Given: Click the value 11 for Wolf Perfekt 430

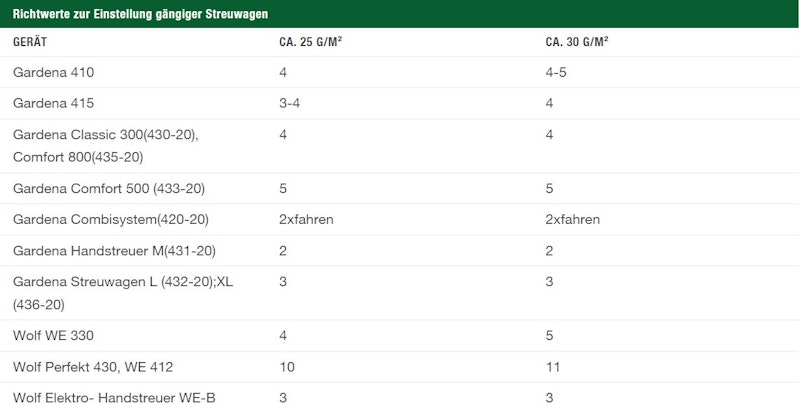Looking at the screenshot, I should (x=553, y=367).
